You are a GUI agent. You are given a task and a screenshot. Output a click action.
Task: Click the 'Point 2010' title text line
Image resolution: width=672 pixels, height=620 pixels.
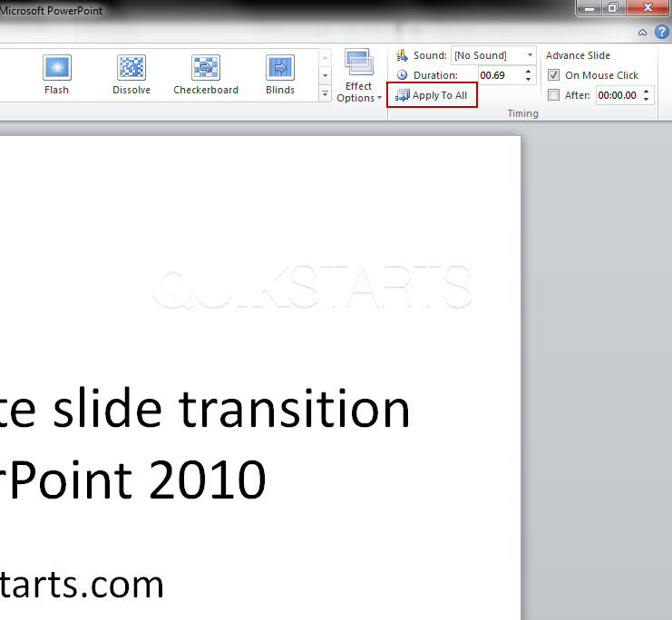pyautogui.click(x=138, y=479)
